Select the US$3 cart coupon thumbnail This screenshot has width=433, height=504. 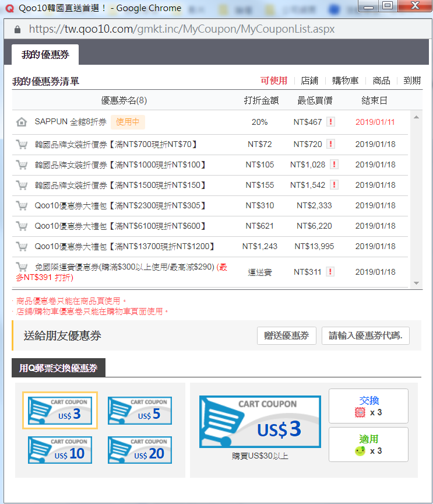click(60, 411)
